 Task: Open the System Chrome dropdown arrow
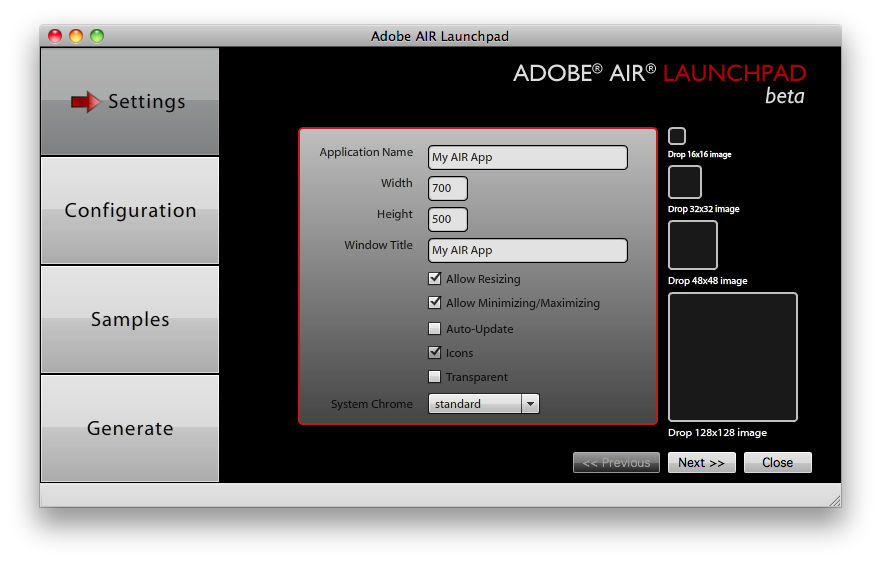tap(530, 404)
